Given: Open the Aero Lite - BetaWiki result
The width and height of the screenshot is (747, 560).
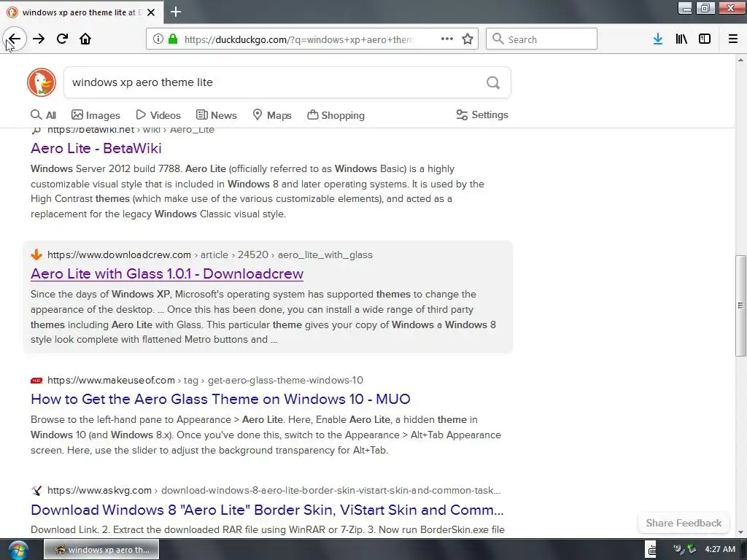Looking at the screenshot, I should pyautogui.click(x=96, y=148).
